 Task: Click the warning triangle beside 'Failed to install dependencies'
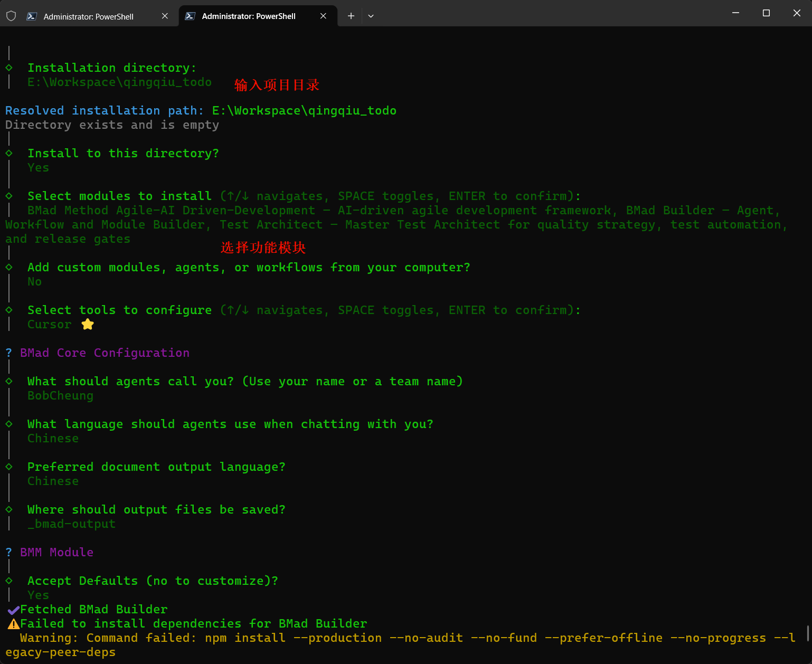pos(13,624)
